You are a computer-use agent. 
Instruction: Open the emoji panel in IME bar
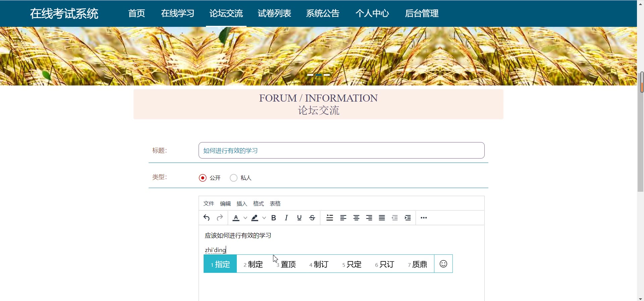pos(443,264)
